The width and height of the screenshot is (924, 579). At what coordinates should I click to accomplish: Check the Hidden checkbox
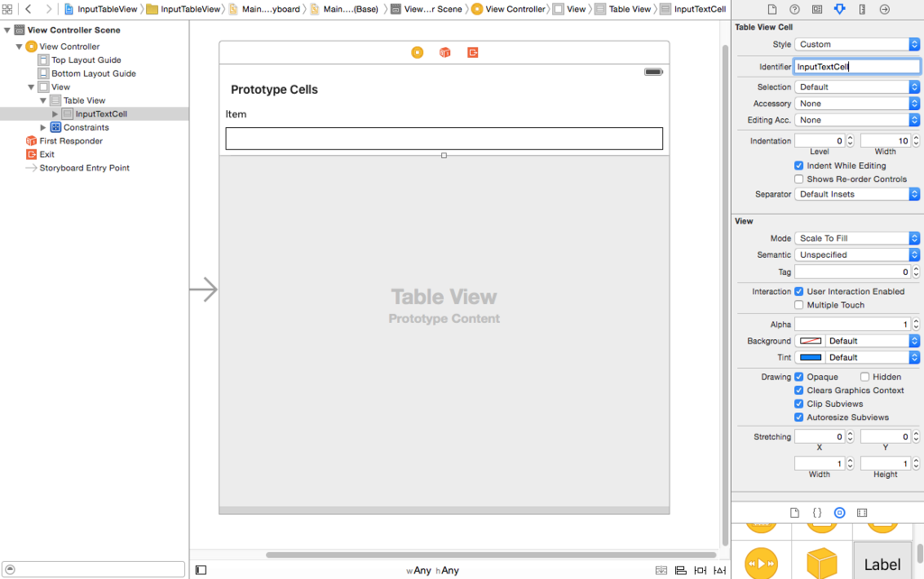864,376
